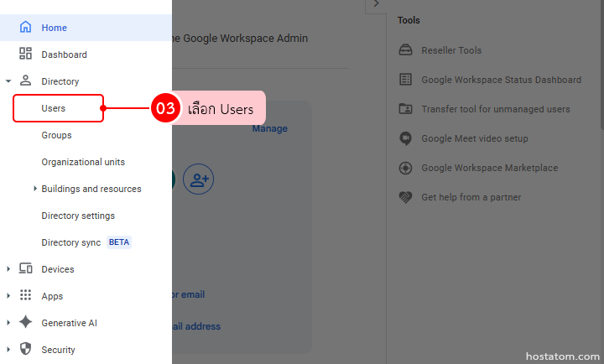The image size is (604, 364).
Task: Open Home in the sidebar
Action: 86,28
